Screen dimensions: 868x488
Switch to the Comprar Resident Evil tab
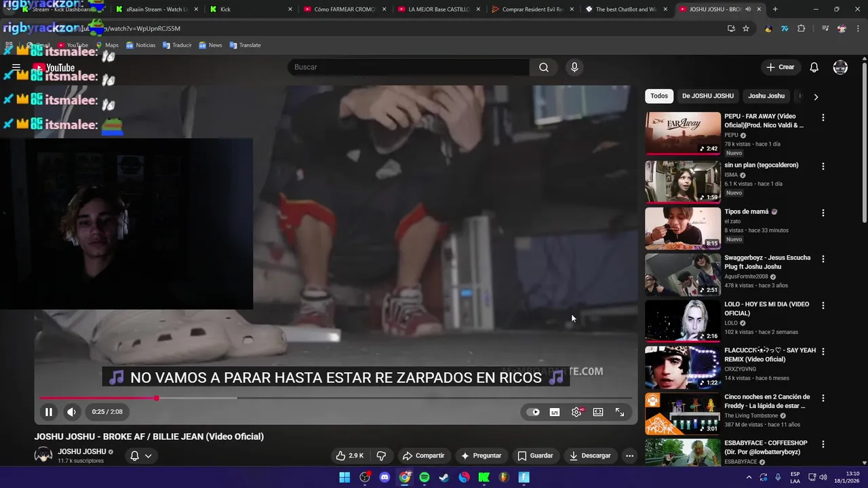(x=533, y=9)
